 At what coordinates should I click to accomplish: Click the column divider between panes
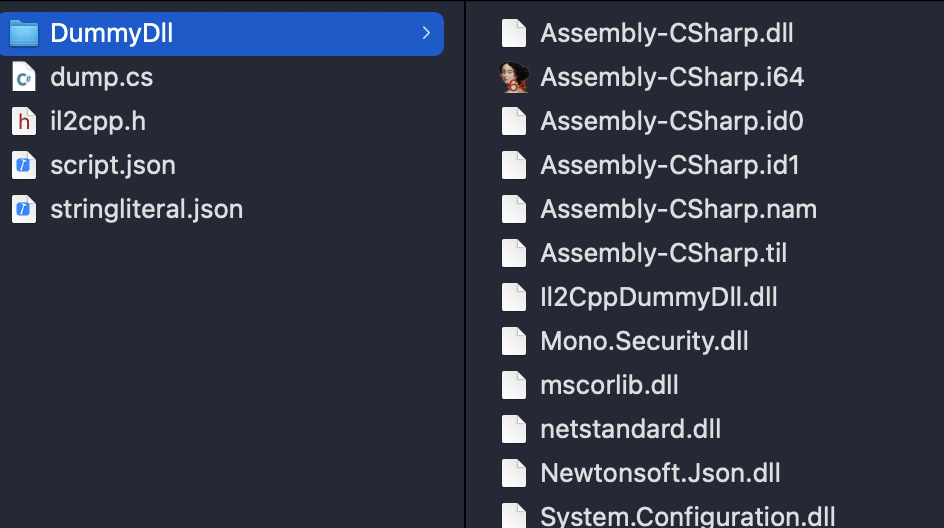coord(465,264)
